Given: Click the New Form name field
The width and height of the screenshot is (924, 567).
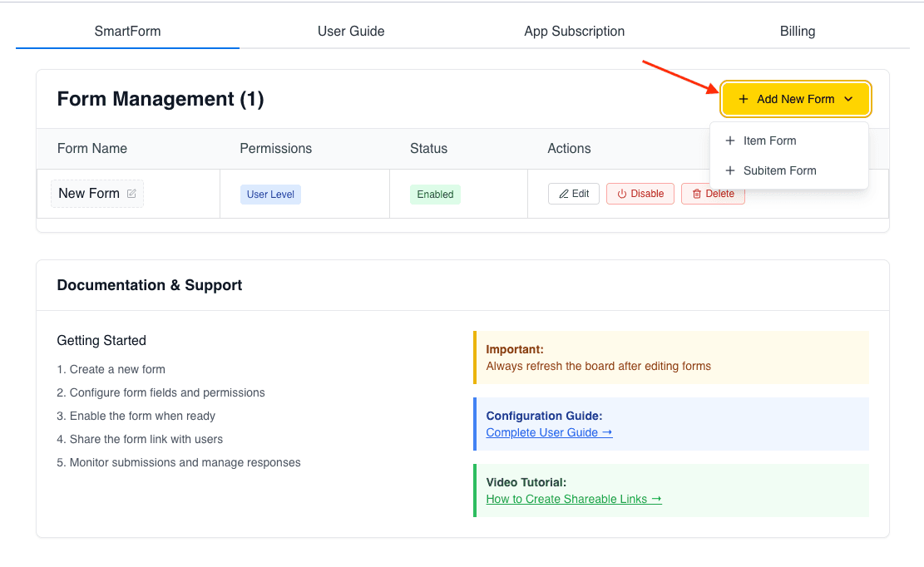Looking at the screenshot, I should point(89,194).
